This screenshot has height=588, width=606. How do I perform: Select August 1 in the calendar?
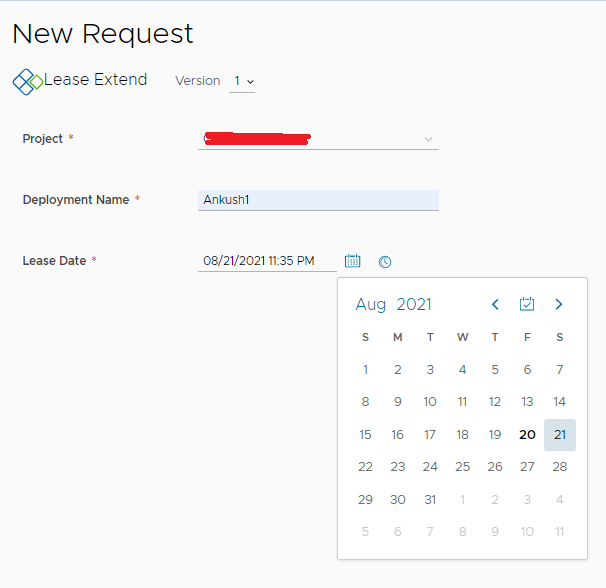(x=365, y=370)
